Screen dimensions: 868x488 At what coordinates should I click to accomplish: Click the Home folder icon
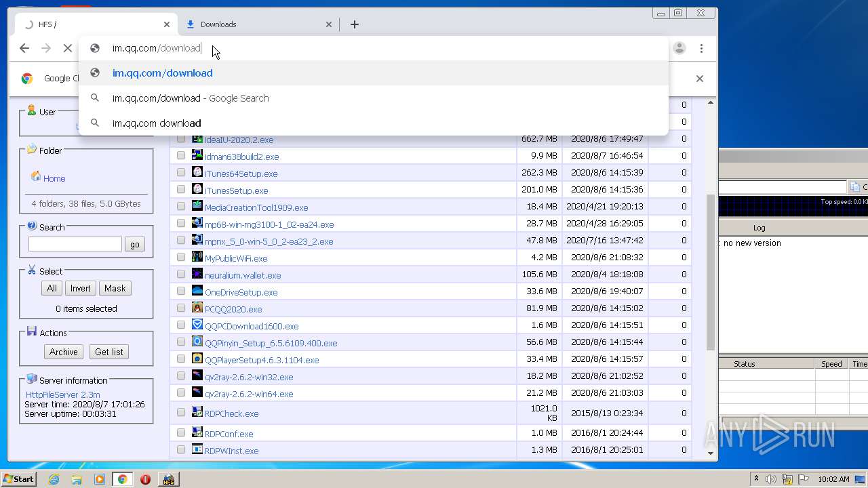[x=35, y=177]
